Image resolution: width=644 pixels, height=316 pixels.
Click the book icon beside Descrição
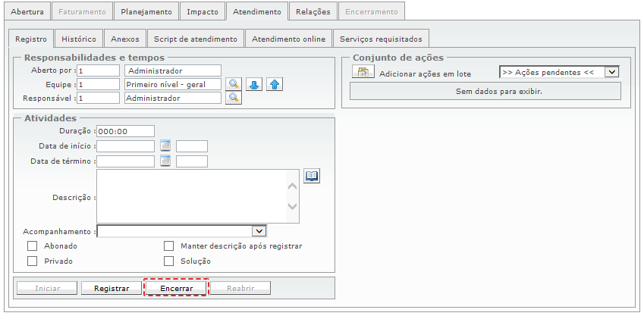click(312, 176)
